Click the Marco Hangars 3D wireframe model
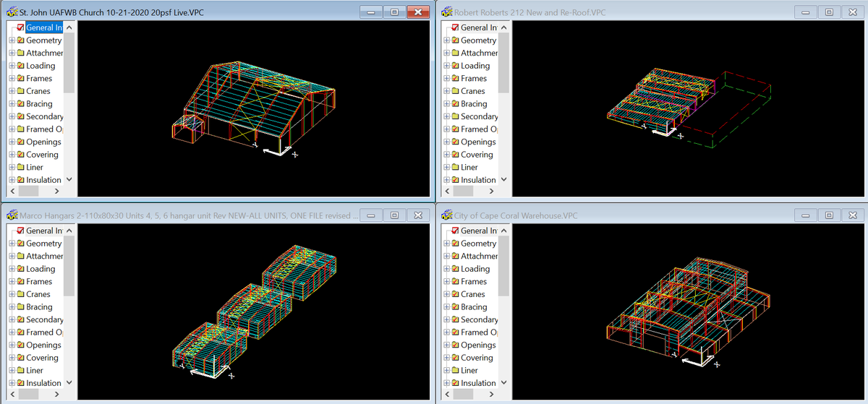This screenshot has height=404, width=868. pos(253,311)
